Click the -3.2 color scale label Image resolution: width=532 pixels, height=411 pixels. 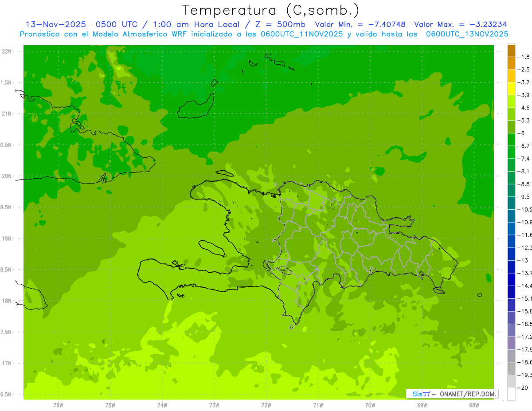point(524,82)
